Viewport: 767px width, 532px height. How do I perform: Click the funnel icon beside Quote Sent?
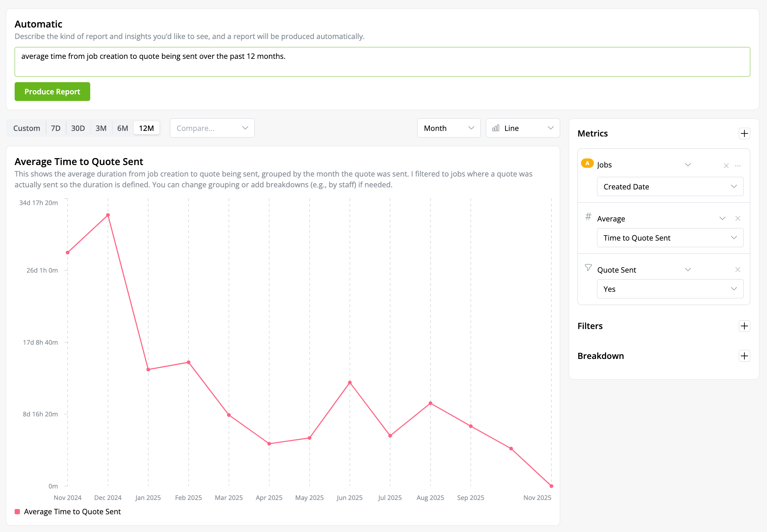tap(588, 267)
